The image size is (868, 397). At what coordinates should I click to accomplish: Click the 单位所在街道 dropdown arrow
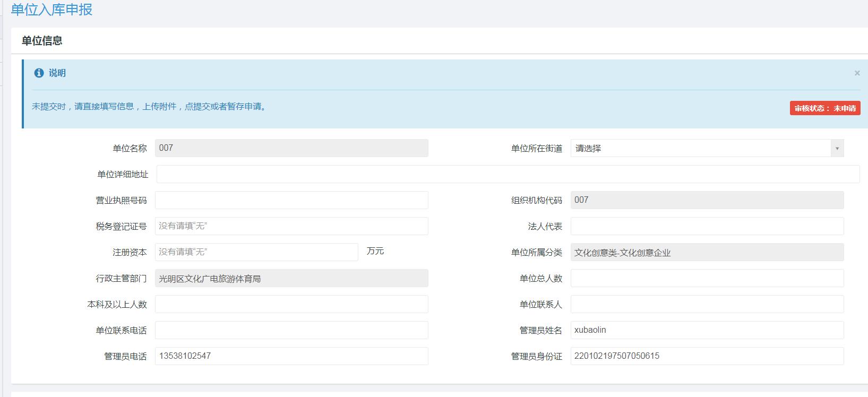pos(837,149)
